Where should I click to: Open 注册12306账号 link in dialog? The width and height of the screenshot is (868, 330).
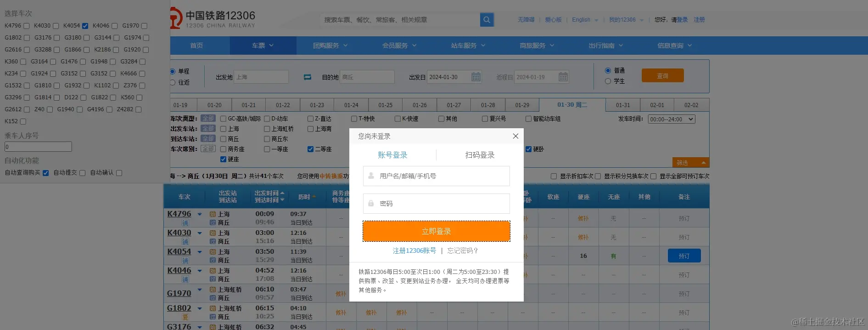(414, 250)
